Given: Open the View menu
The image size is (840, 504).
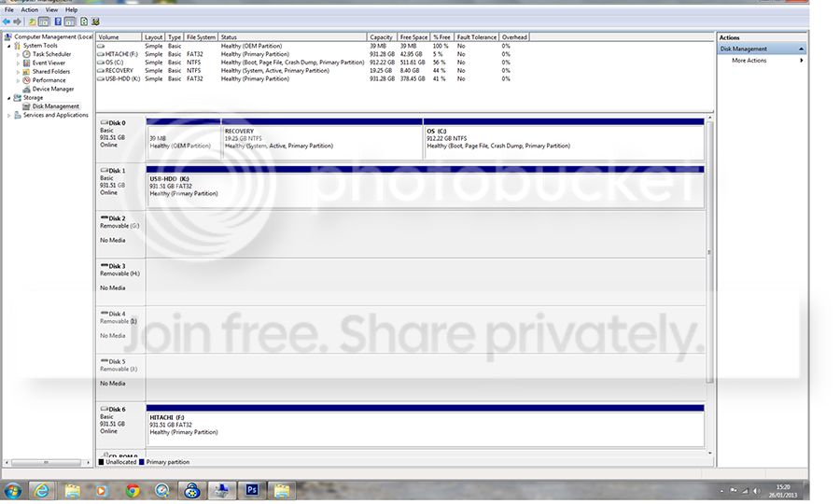Looking at the screenshot, I should [x=51, y=9].
